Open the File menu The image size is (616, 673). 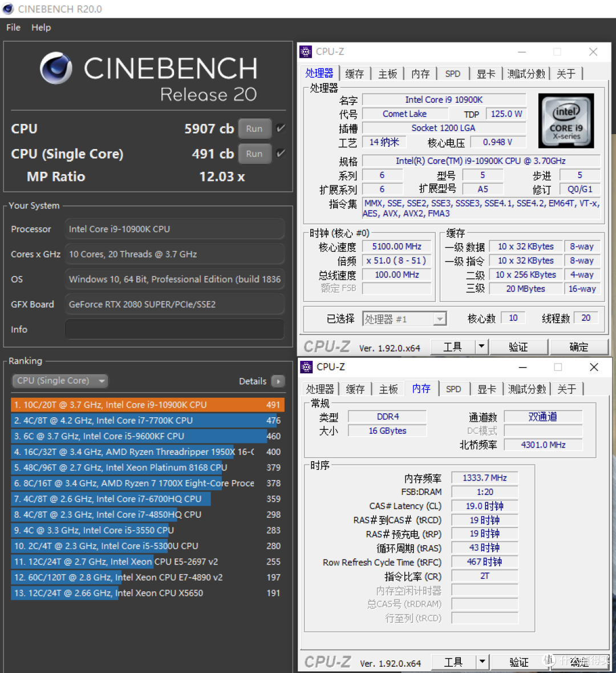pyautogui.click(x=13, y=27)
